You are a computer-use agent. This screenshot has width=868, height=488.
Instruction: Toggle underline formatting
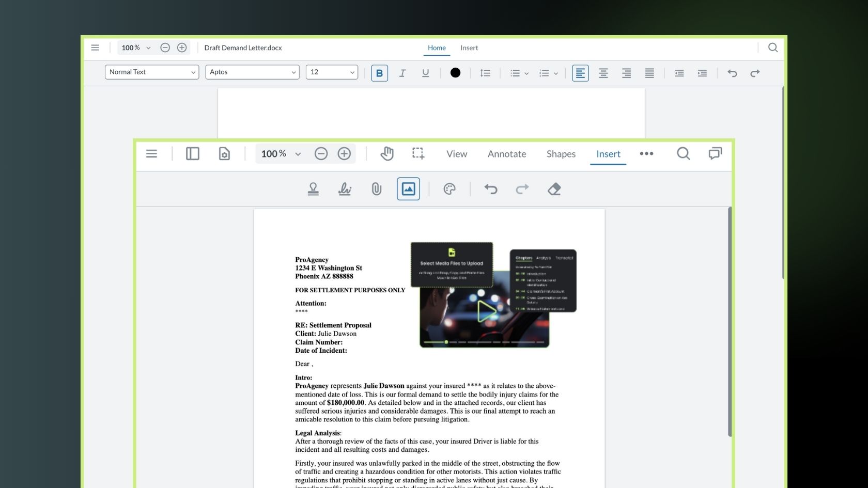425,73
